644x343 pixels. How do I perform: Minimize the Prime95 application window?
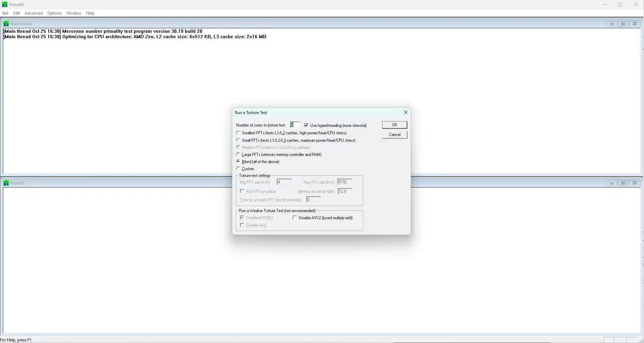(605, 4)
